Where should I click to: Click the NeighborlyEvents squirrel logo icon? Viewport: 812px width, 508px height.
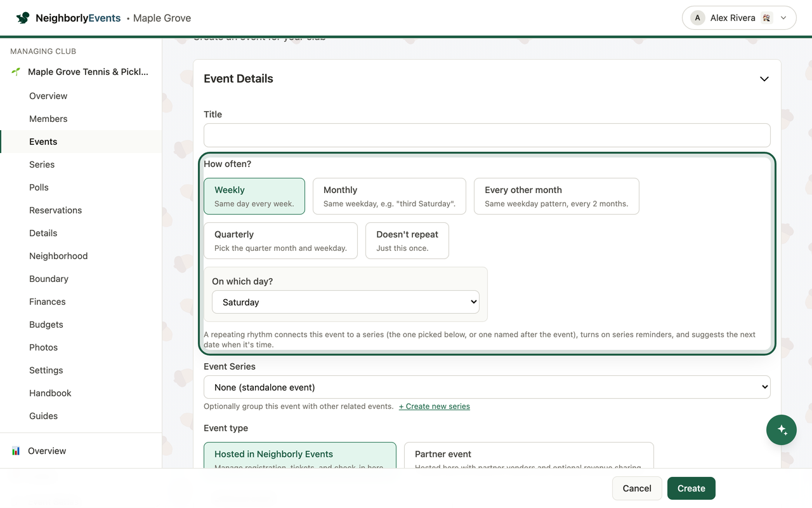[23, 18]
